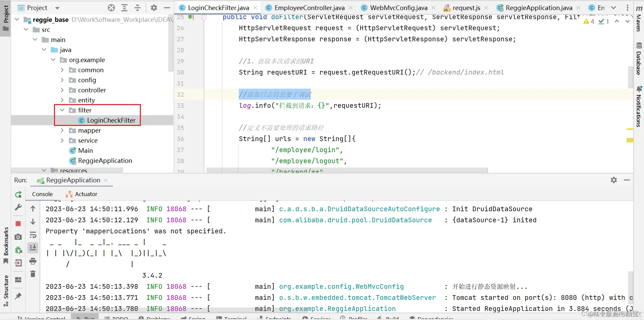Switch to WebMvcConfig.java tab
This screenshot has height=320, width=644.
click(398, 8)
